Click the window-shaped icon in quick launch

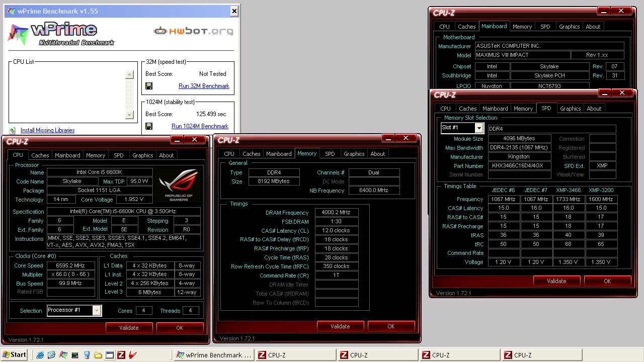click(x=110, y=355)
